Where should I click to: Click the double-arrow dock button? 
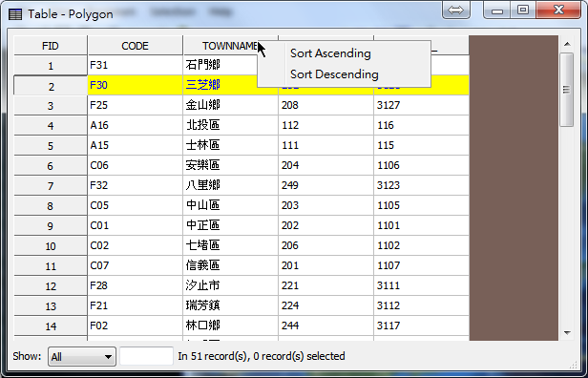[456, 10]
